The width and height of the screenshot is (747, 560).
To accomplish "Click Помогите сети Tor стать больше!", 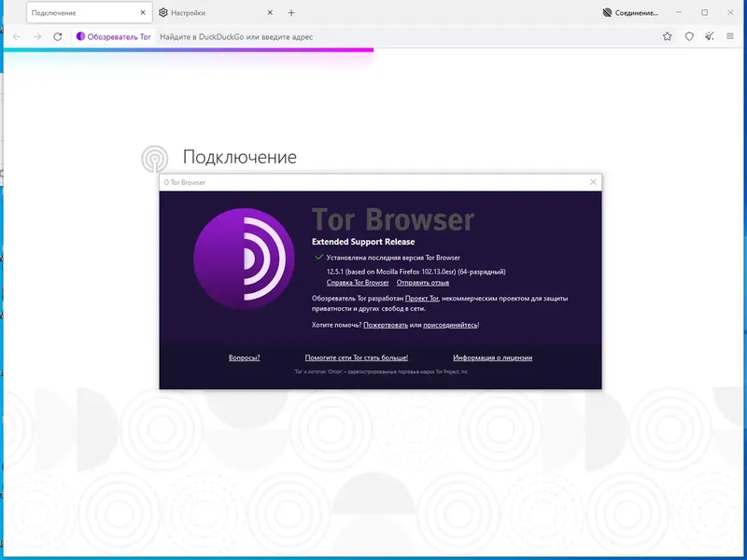I will click(357, 357).
